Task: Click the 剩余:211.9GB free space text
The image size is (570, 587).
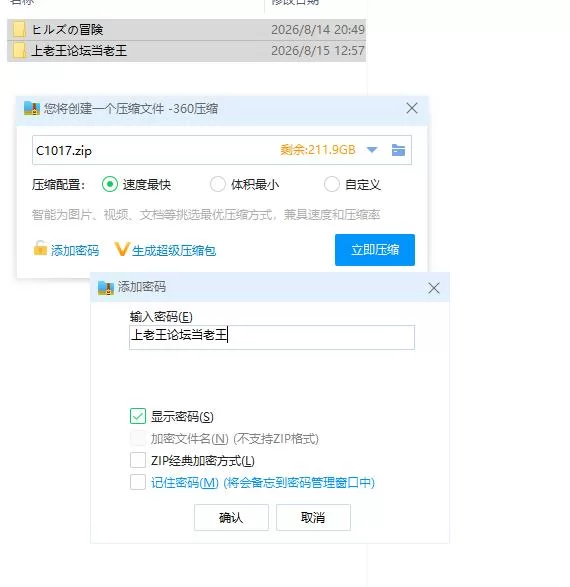Action: pos(318,150)
